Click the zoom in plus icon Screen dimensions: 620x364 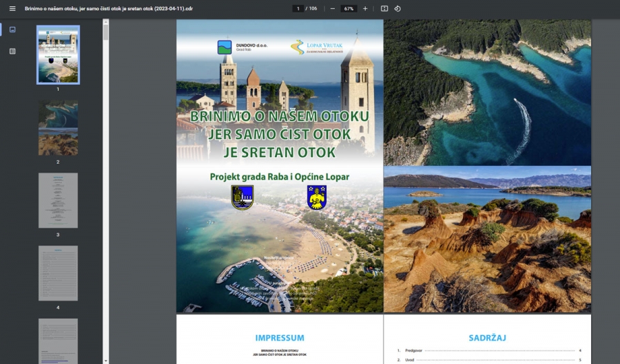coord(365,8)
